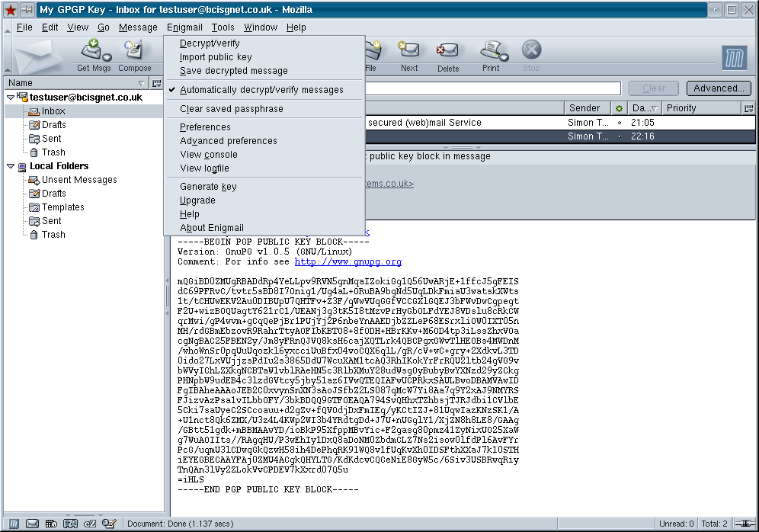Open Address Book status bar icon
This screenshot has height=532, width=759.
(x=71, y=524)
